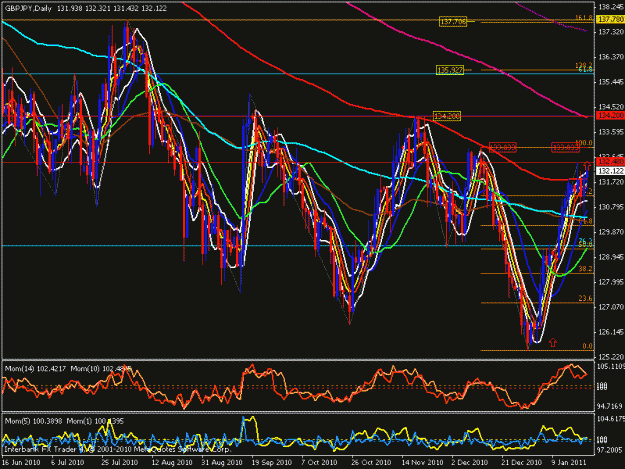Screen dimensions: 625x469
Task: Click the 25 Jul 2010 date label
Action: 120,463
